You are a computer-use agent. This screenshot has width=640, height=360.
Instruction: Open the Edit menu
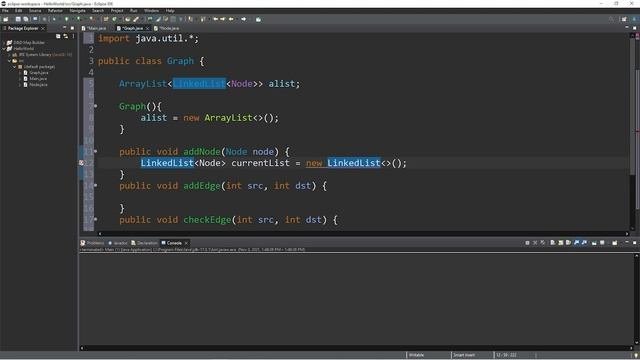click(18, 11)
